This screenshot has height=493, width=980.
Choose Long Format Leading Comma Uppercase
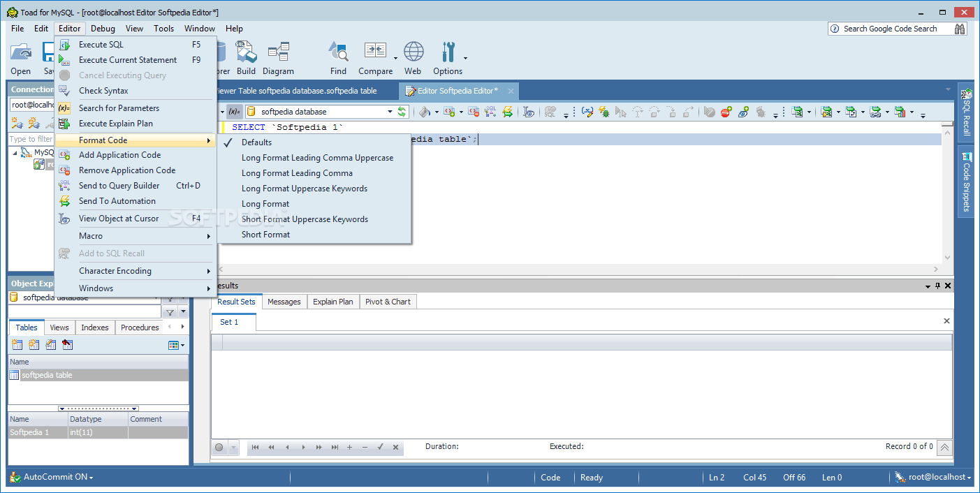[314, 158]
